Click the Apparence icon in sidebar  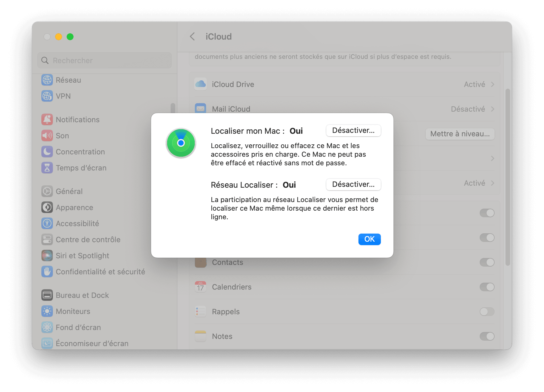[47, 207]
